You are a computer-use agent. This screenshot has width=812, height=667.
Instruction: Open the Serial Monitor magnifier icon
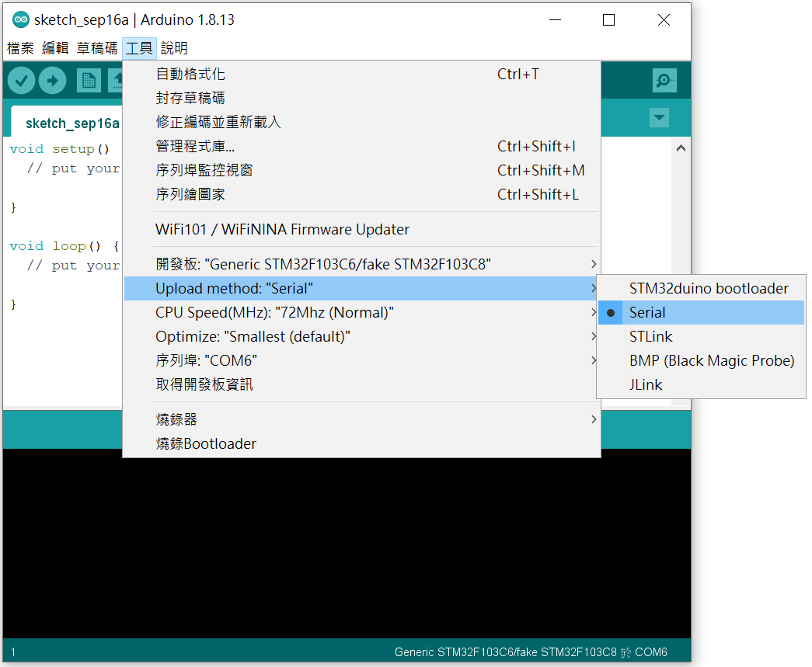click(x=664, y=80)
